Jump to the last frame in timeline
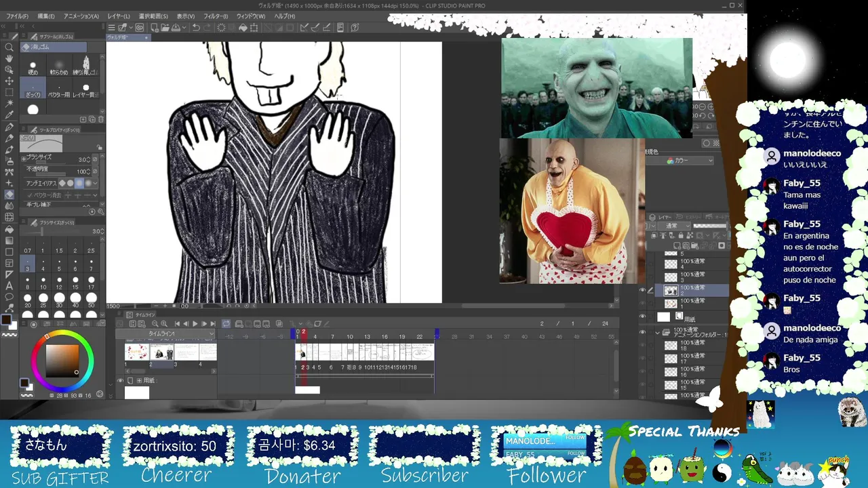The image size is (868, 488). coord(212,324)
